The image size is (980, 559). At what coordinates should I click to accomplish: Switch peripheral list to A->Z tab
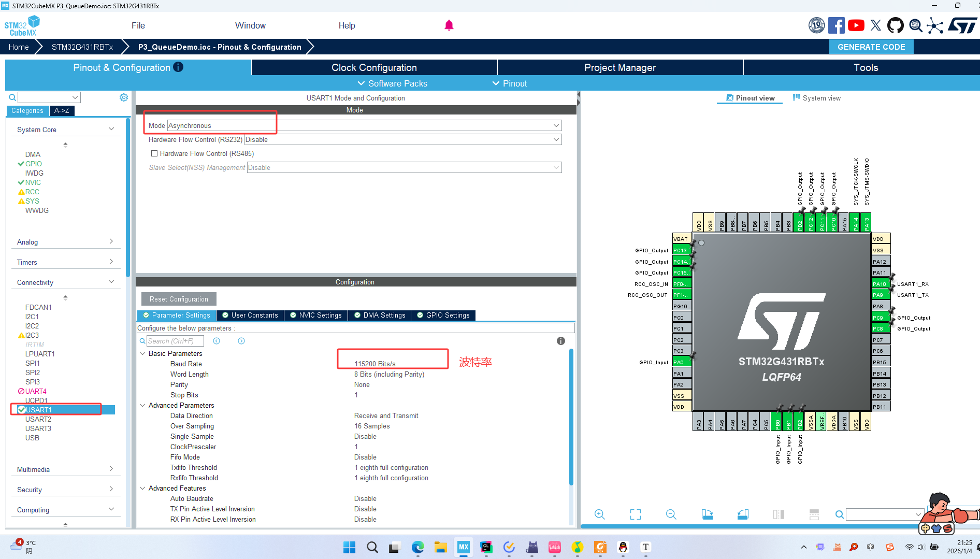pyautogui.click(x=62, y=110)
